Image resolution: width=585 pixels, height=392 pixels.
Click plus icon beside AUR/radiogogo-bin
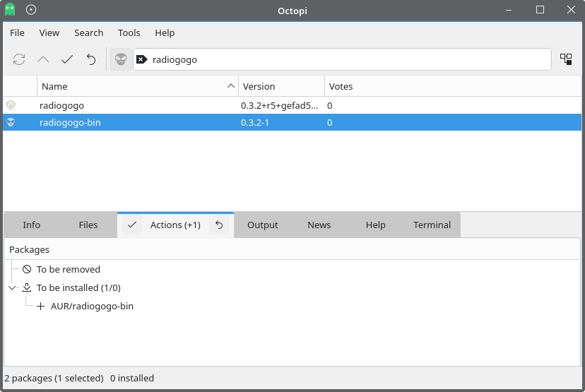pos(41,307)
